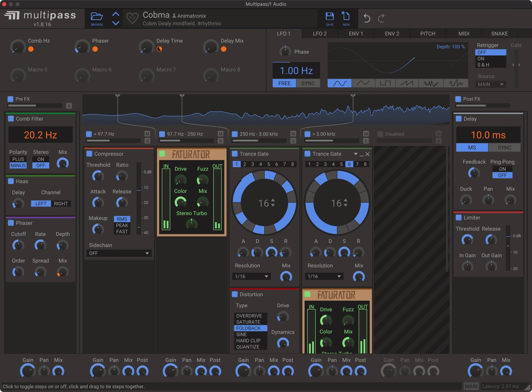
Task: Favorite the preset with the heart icon
Action: pos(132,18)
